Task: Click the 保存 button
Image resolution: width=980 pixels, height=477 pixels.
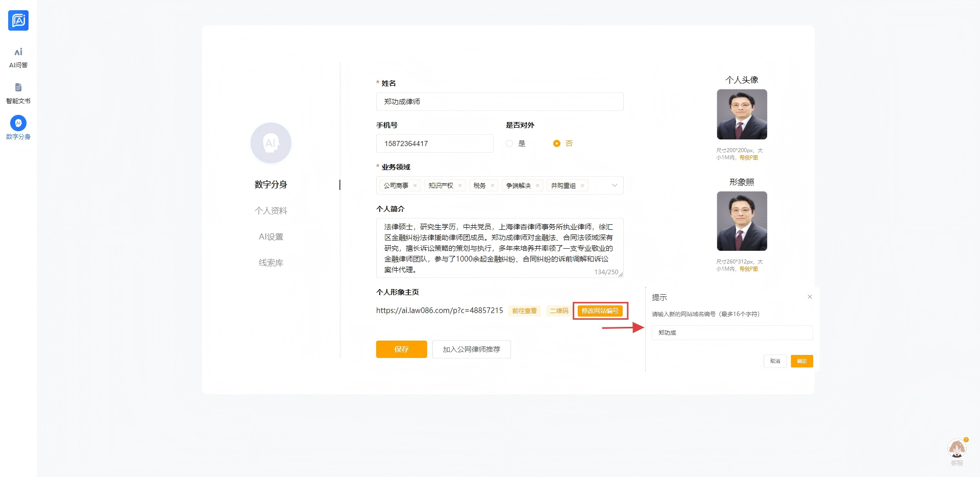Action: pos(401,349)
